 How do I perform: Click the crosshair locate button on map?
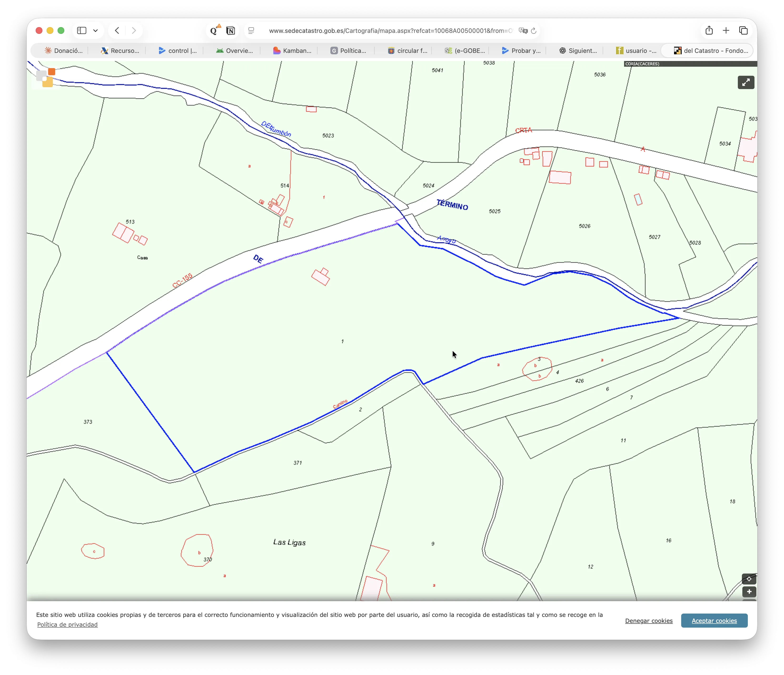tap(749, 579)
